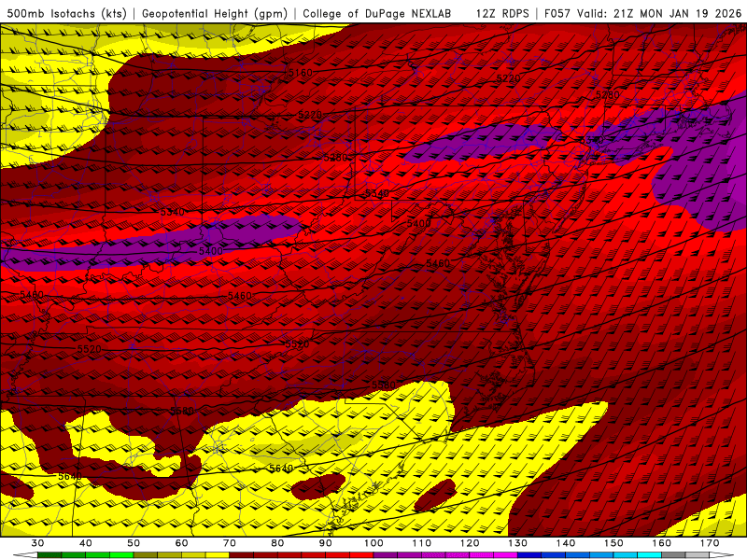This screenshot has height=560, width=747.
Task: Click the colorbar tick label 170
Action: (x=710, y=543)
